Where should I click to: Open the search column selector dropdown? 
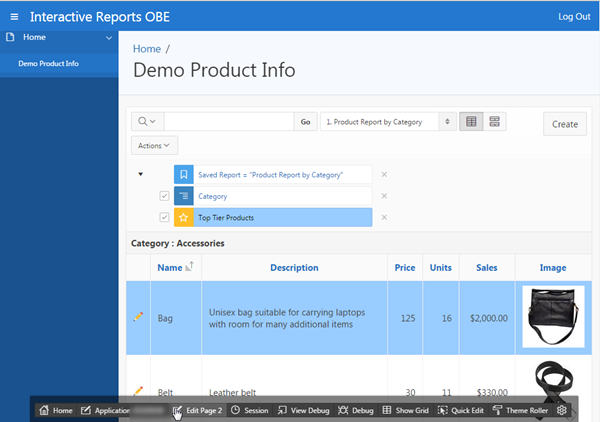click(x=147, y=122)
